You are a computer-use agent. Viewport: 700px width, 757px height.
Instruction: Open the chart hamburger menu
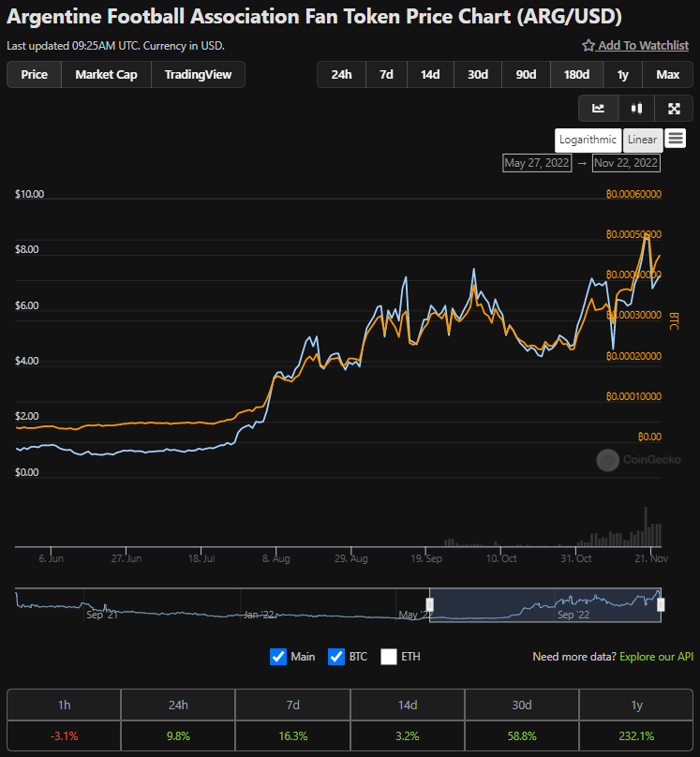click(676, 139)
